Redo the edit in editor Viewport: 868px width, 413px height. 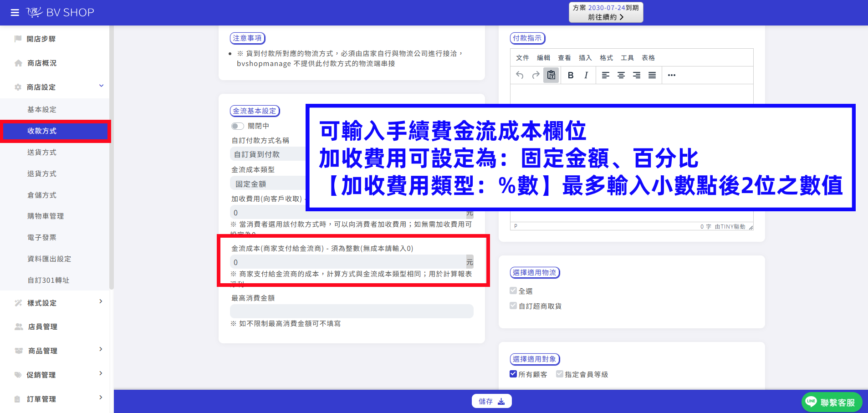pos(536,75)
